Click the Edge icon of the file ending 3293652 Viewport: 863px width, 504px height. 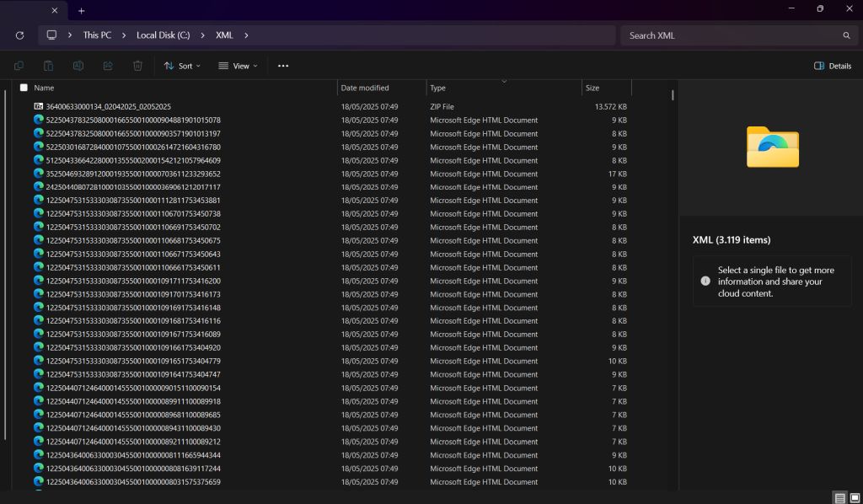[39, 174]
